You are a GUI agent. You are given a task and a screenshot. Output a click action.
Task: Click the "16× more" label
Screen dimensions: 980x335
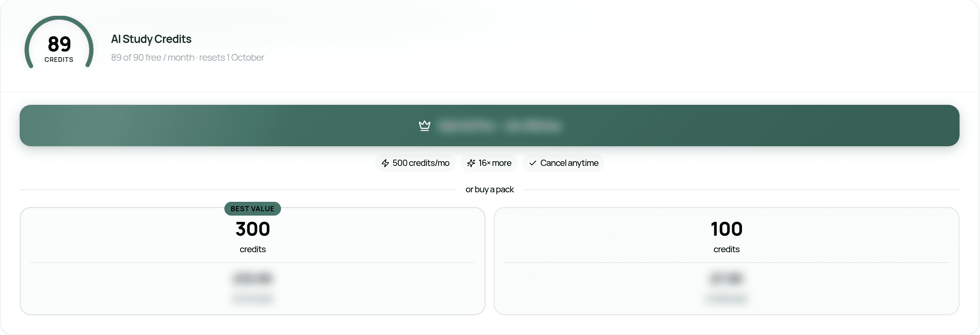coord(495,163)
